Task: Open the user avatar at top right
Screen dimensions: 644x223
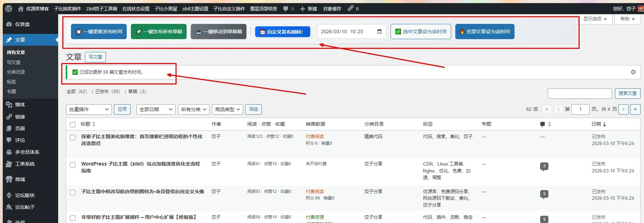Action: (x=640, y=9)
